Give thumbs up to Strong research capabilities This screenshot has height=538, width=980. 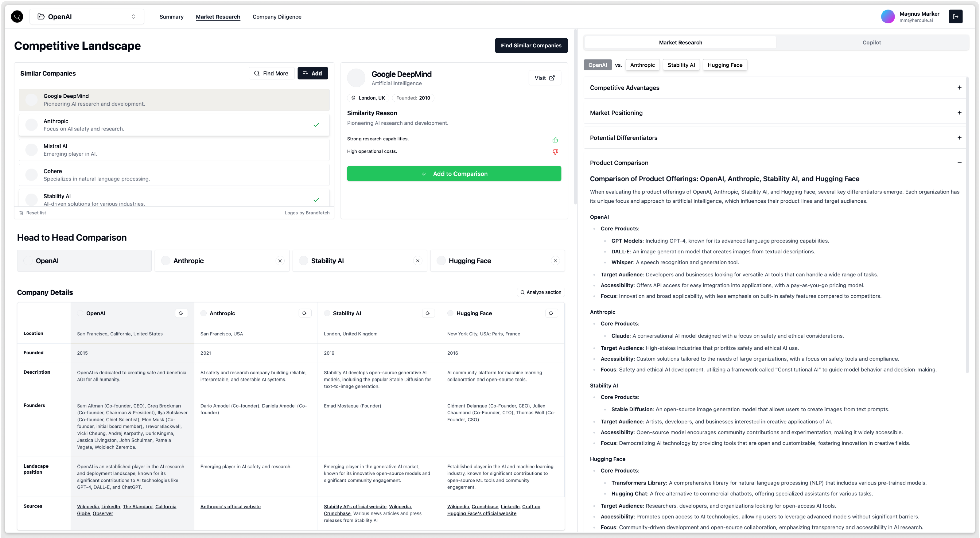(x=555, y=139)
